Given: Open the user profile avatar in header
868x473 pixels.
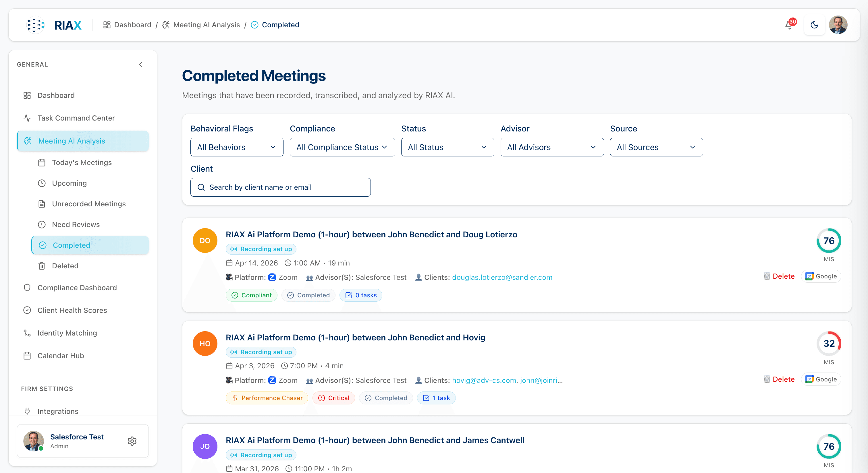Looking at the screenshot, I should pyautogui.click(x=838, y=25).
